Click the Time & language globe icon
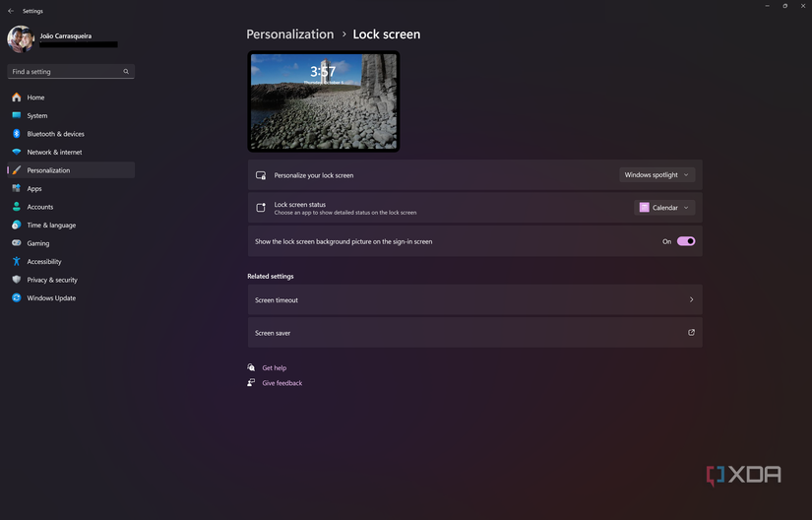 (x=17, y=225)
